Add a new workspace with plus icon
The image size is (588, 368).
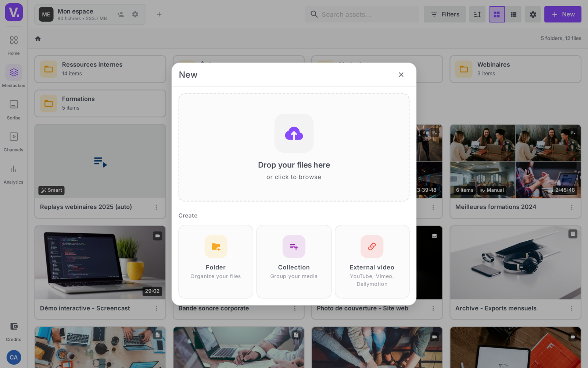click(x=159, y=14)
